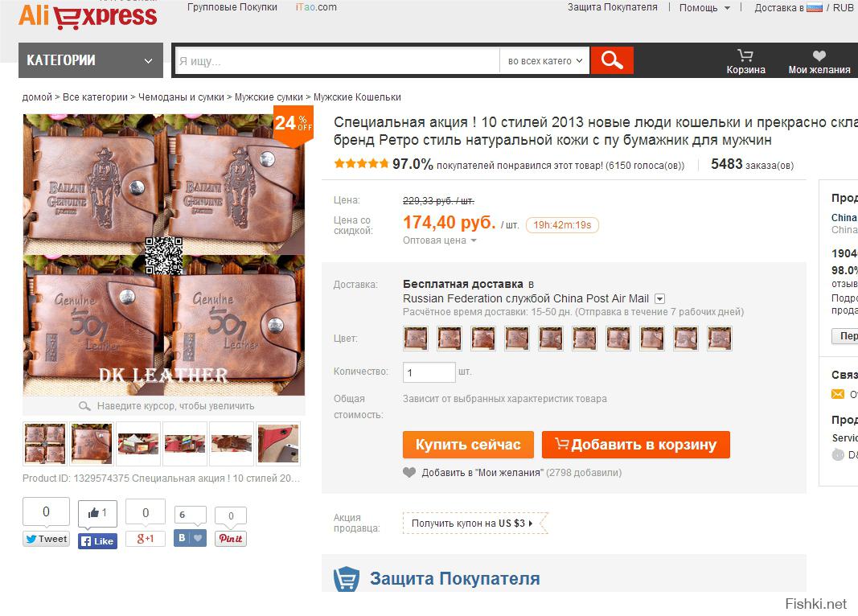Expand the КАТЕГОРИИ dropdown menu
Viewport: 858px width, 616px height.
tap(91, 60)
